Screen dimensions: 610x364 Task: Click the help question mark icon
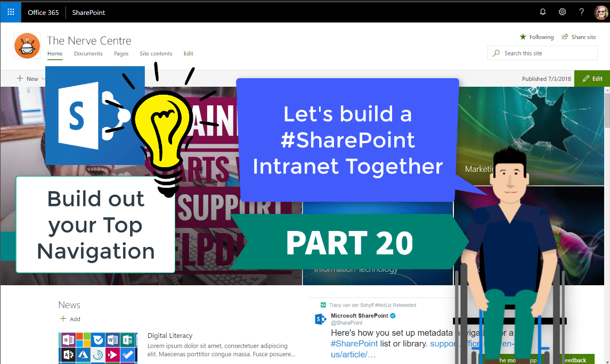(582, 12)
